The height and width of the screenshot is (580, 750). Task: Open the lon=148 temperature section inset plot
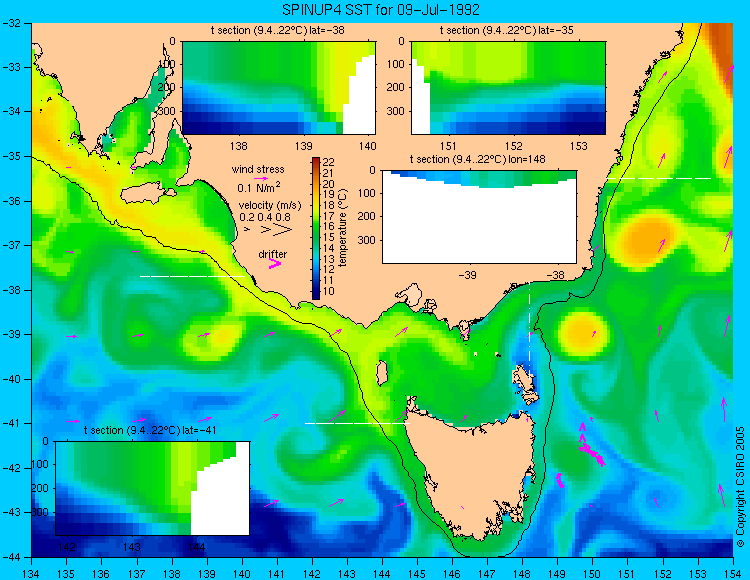click(x=479, y=217)
